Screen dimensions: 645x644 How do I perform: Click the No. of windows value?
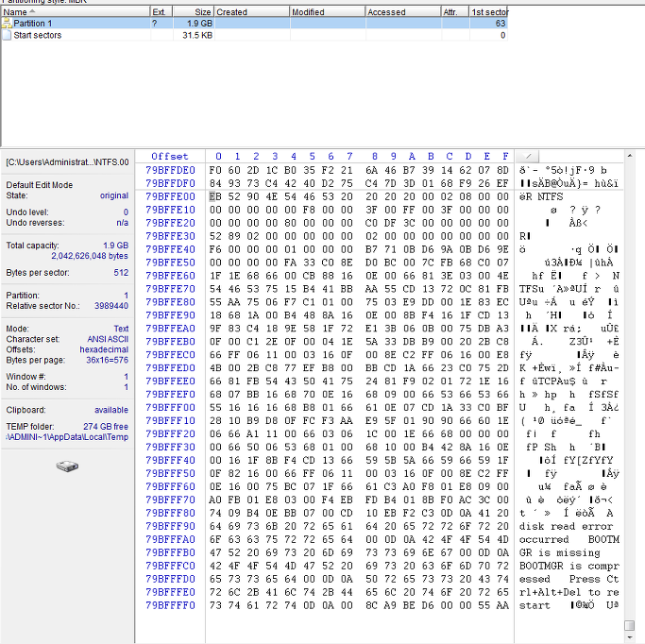click(x=127, y=387)
